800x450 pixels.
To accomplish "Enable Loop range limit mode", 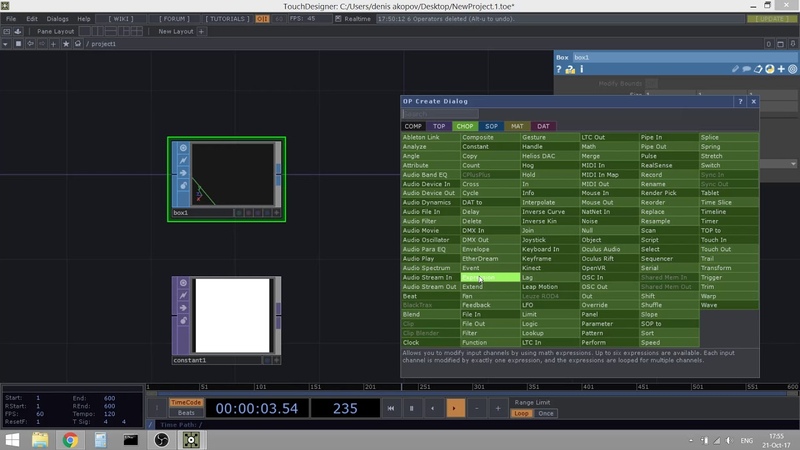I will pyautogui.click(x=521, y=412).
